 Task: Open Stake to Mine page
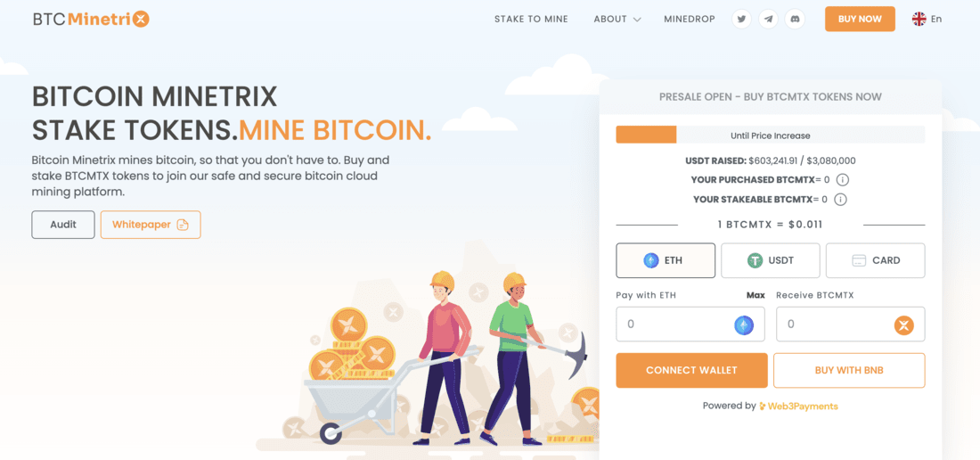tap(531, 19)
